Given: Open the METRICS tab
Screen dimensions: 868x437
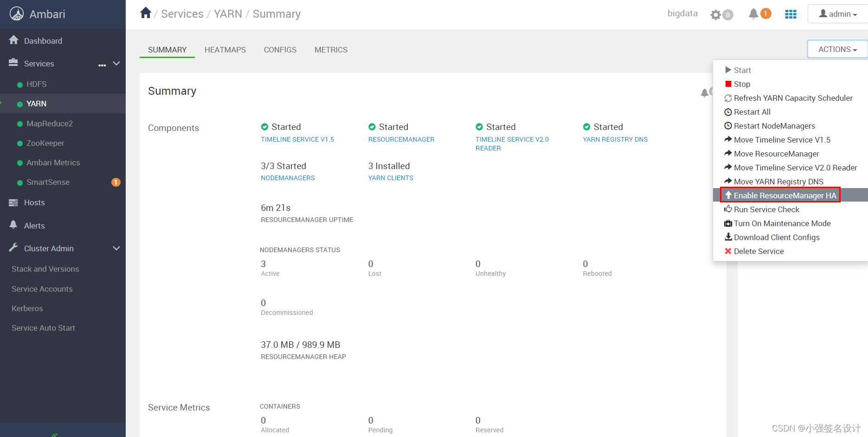Looking at the screenshot, I should coord(331,50).
